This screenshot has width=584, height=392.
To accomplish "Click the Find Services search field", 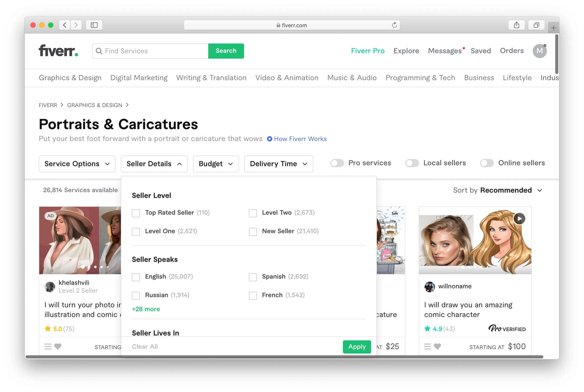I will 150,51.
